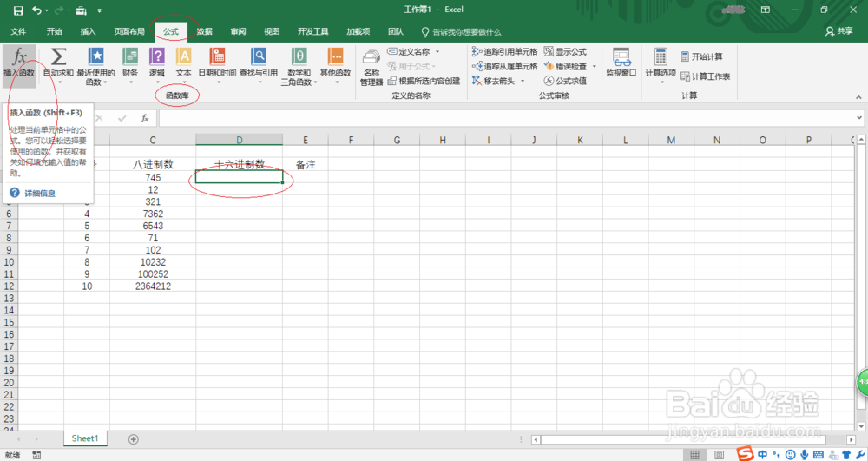Open the File (文件) tab
Viewport: 868px width, 461px height.
click(x=18, y=31)
